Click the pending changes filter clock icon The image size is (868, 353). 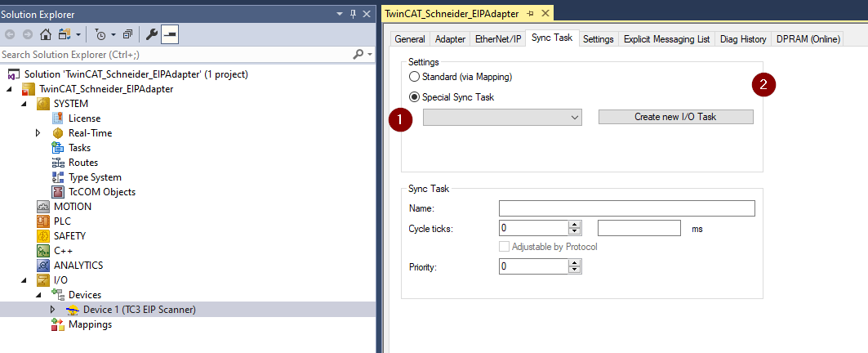point(100,35)
